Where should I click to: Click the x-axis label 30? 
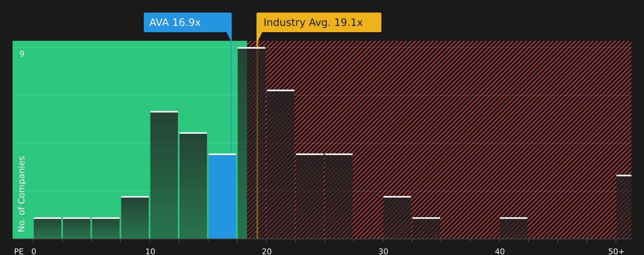pyautogui.click(x=383, y=251)
